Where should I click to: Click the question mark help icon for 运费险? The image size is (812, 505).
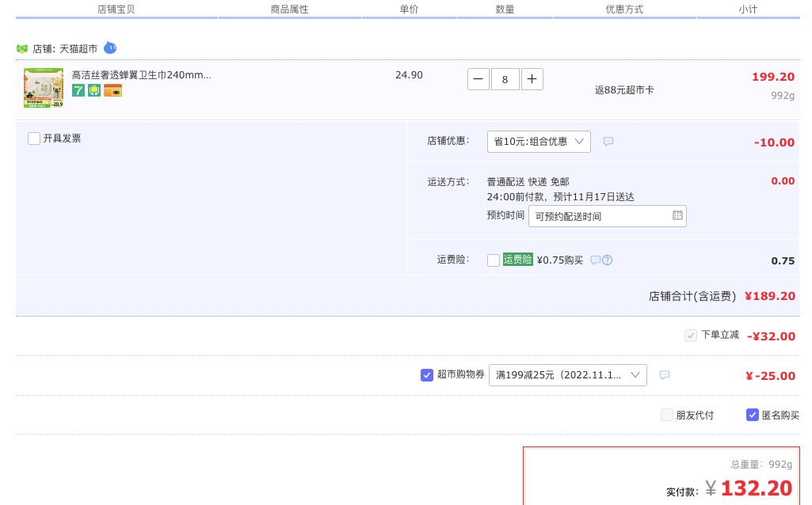(x=608, y=260)
